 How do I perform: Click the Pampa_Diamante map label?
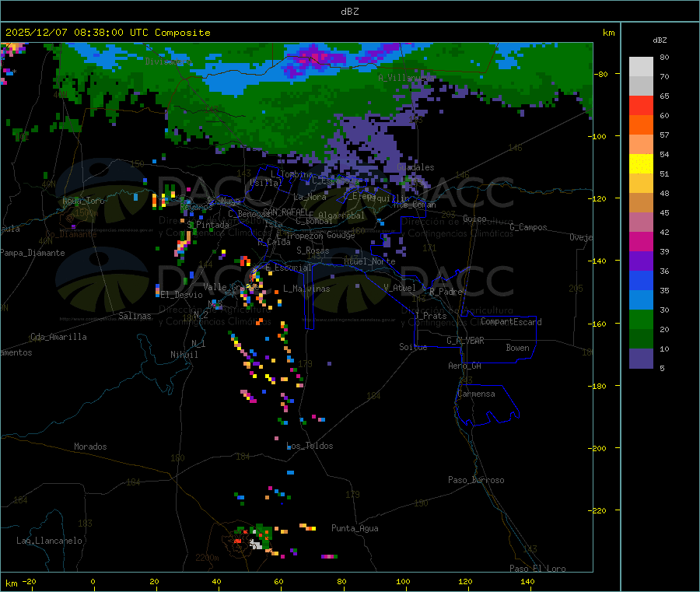click(x=32, y=253)
